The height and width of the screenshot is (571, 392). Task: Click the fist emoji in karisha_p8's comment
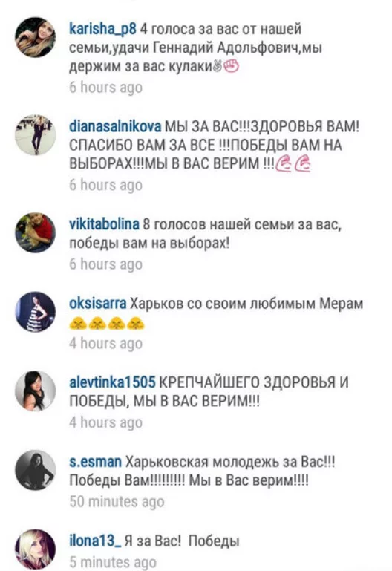click(x=231, y=66)
